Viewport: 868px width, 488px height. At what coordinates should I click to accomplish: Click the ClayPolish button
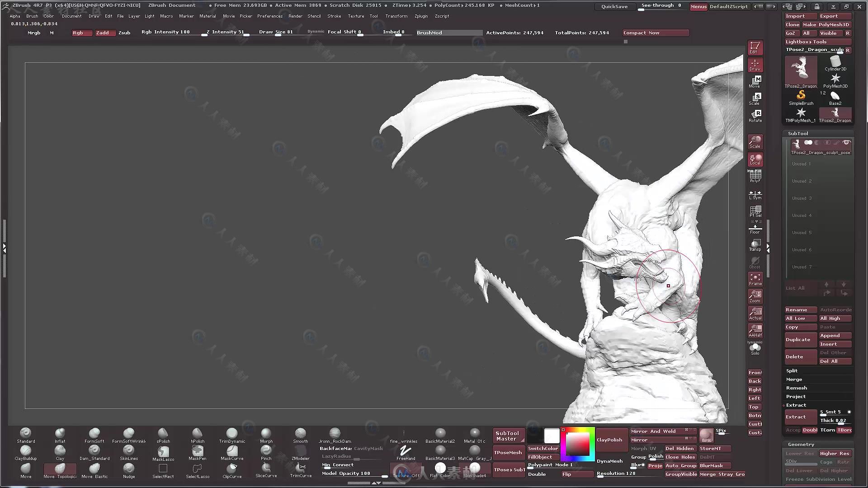pyautogui.click(x=612, y=440)
